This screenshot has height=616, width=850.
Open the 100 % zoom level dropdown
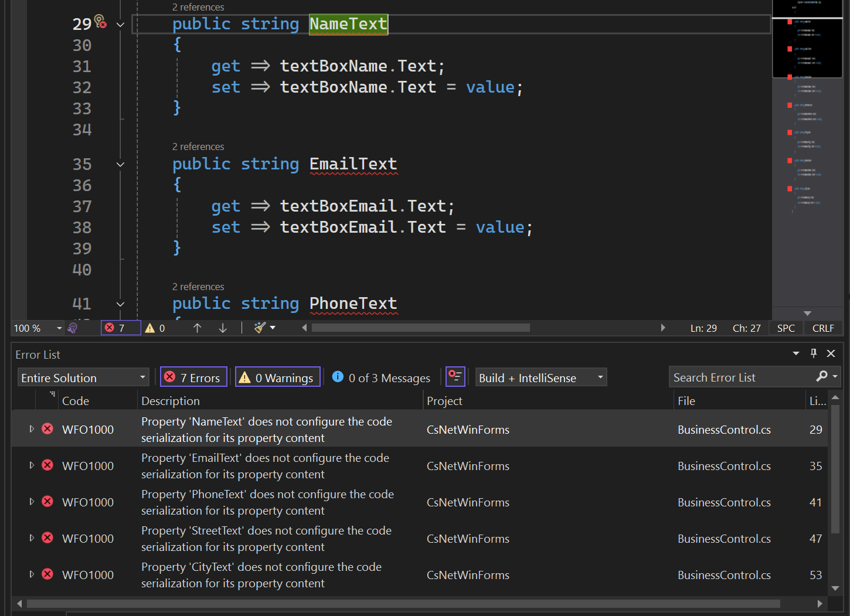[59, 328]
